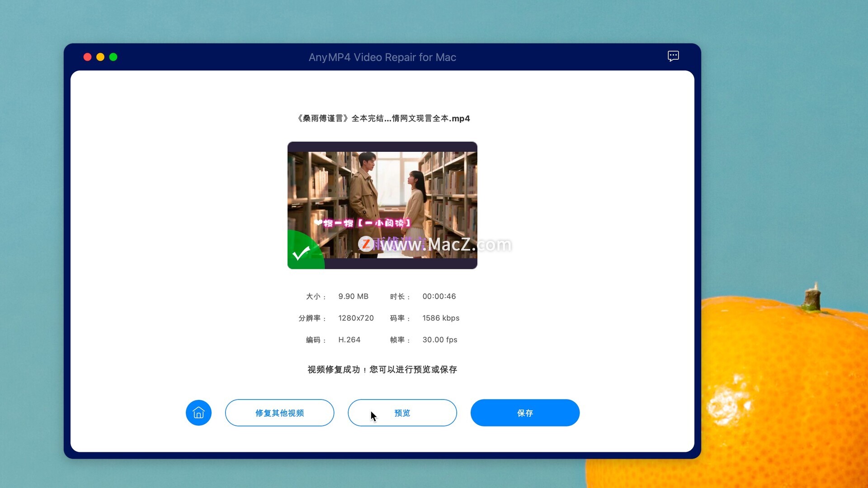Open the feedback chat icon
868x488 pixels.
click(x=673, y=56)
